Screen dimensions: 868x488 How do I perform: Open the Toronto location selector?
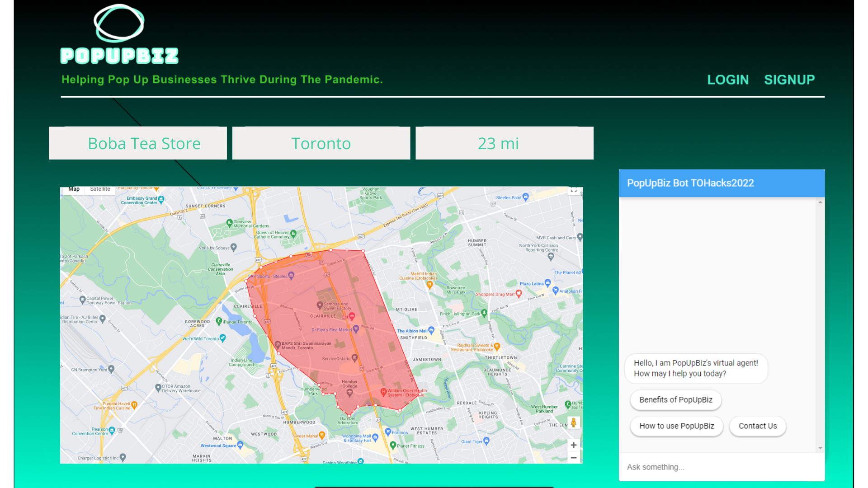coord(321,143)
